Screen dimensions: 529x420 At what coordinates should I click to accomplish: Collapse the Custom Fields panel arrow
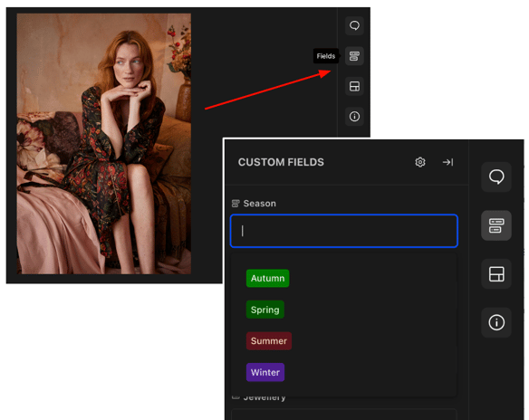pyautogui.click(x=447, y=162)
